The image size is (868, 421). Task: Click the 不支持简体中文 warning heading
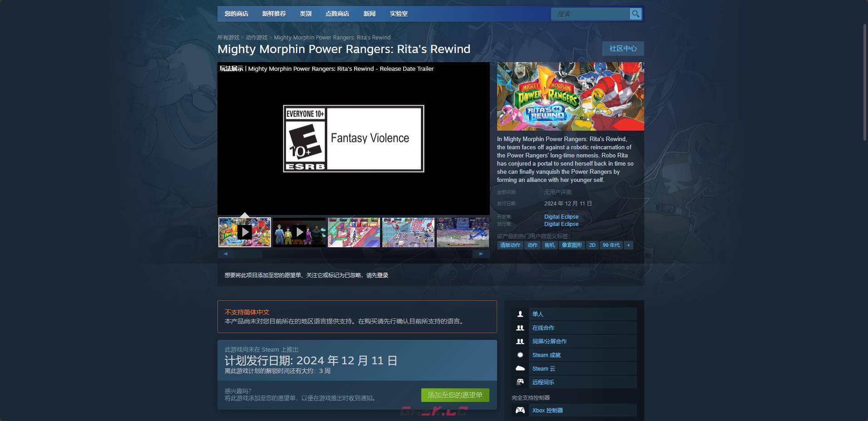click(247, 312)
